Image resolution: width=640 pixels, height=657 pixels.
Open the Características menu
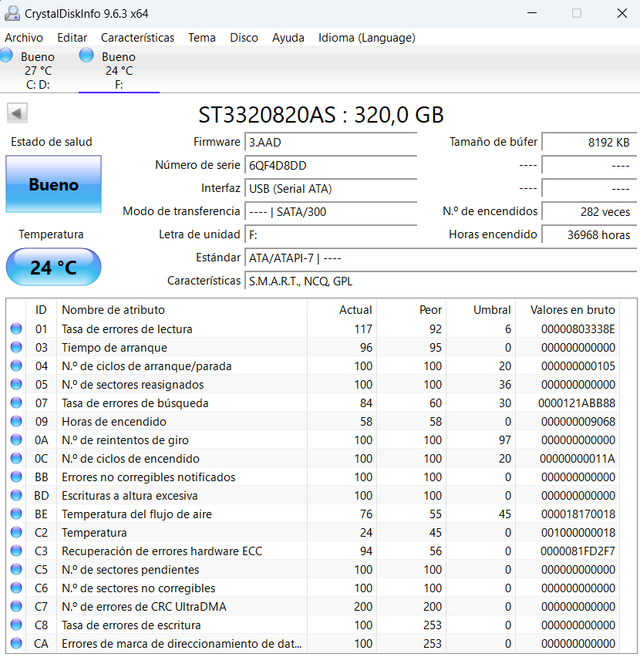[x=137, y=38]
